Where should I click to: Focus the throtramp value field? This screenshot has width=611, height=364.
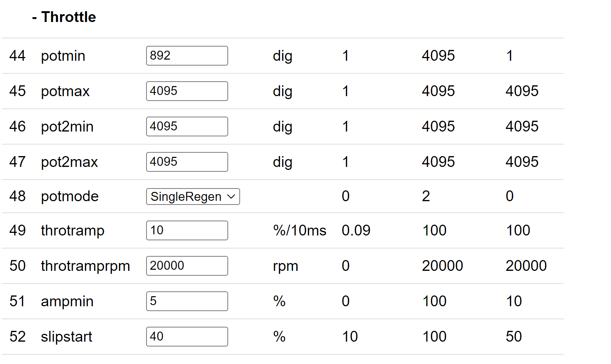coord(187,230)
